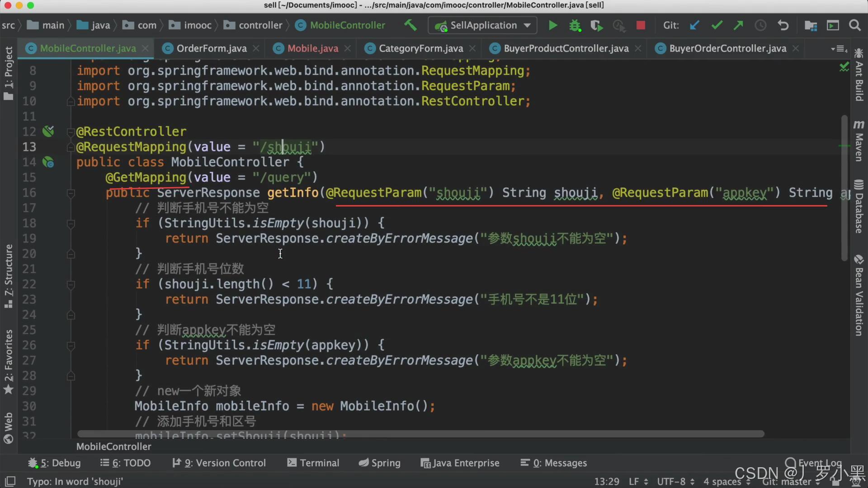Toggle tool window bars icon in status bar
The width and height of the screenshot is (868, 488).
click(10, 481)
